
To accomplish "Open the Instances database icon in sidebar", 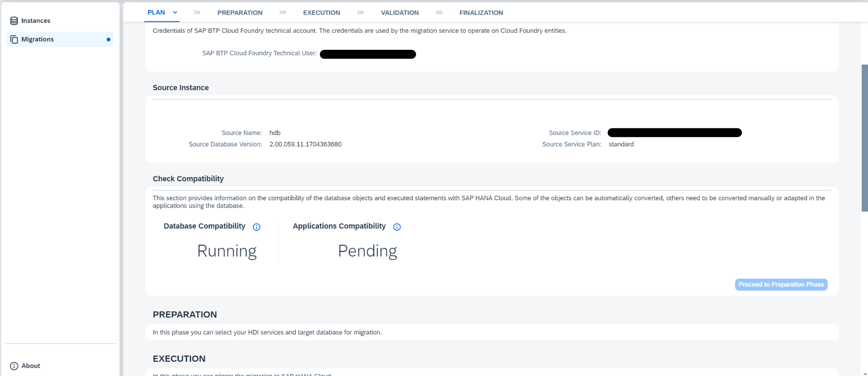I will (x=14, y=21).
